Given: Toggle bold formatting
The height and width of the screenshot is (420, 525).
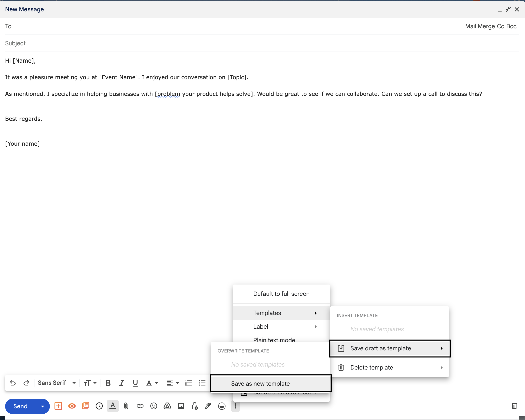Looking at the screenshot, I should point(108,383).
